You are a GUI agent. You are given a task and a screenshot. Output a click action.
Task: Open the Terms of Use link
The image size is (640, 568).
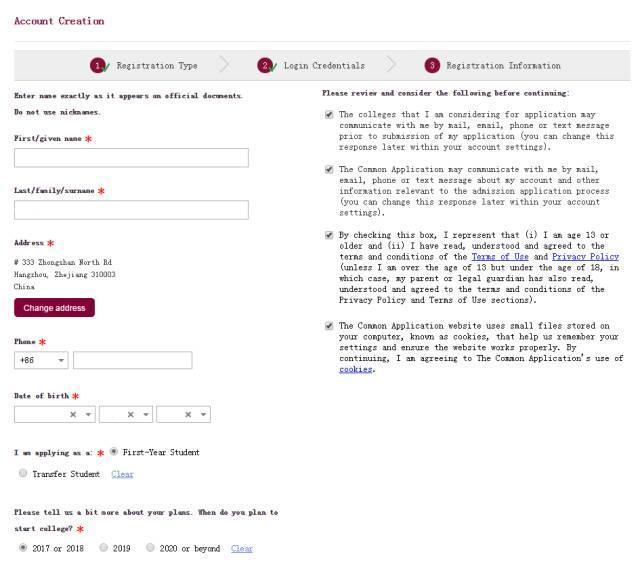point(500,257)
